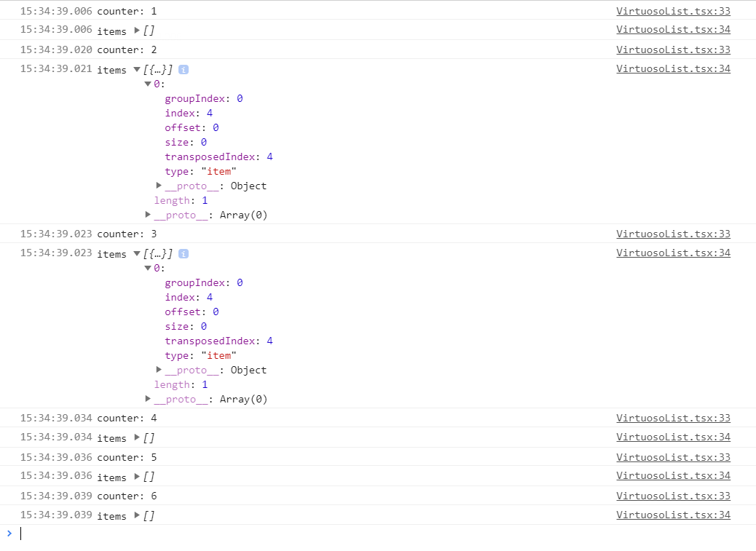The width and height of the screenshot is (756, 551).
Task: Expand the empty items array at 15:34:39.039
Action: (x=137, y=515)
